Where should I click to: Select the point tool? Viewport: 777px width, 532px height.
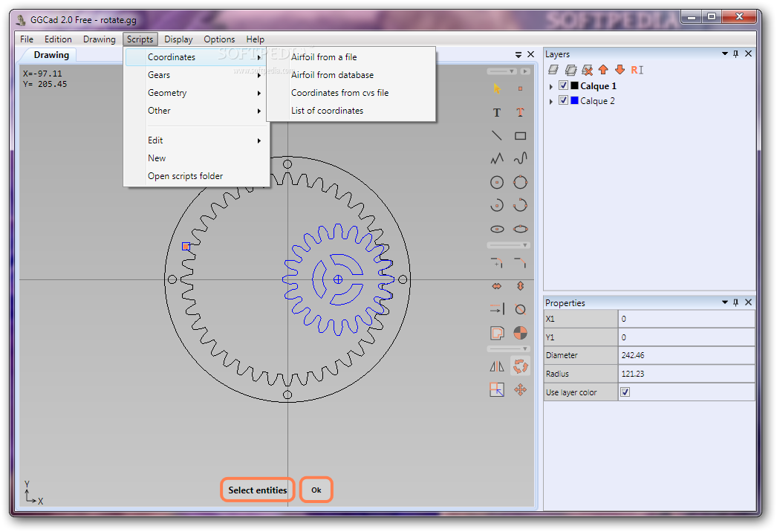(520, 88)
